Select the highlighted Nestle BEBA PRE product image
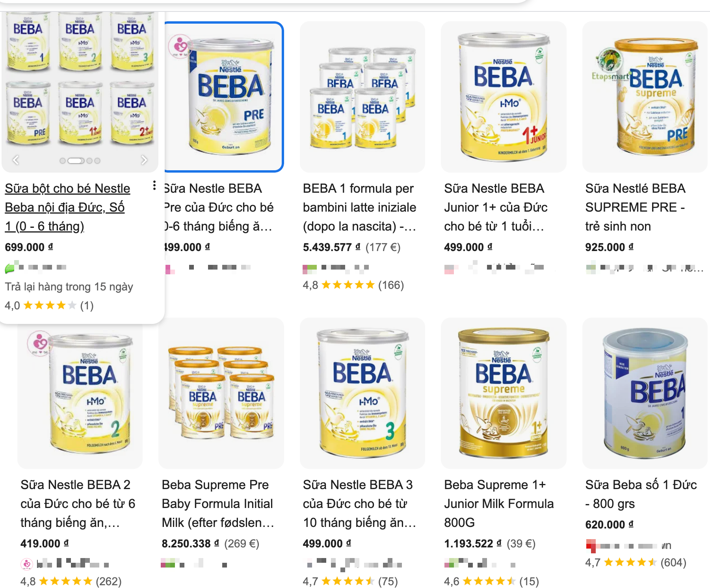Viewport: 710px width, 588px height. 224,97
